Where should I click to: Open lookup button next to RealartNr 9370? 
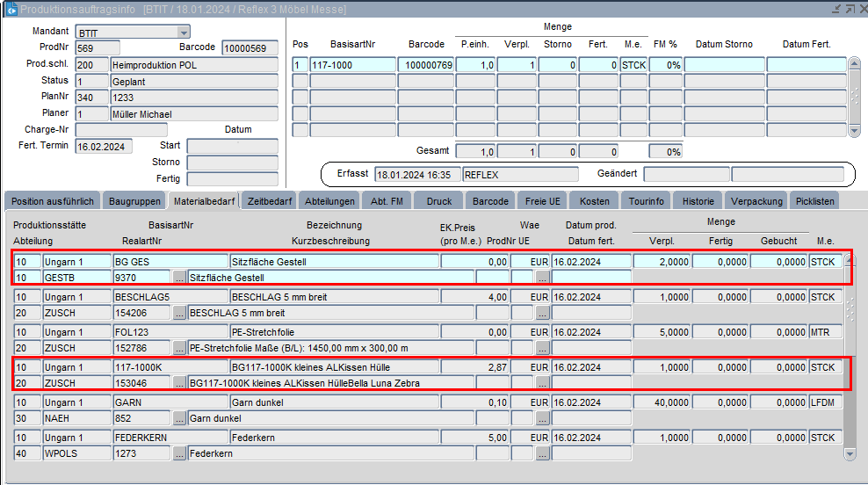click(x=179, y=278)
